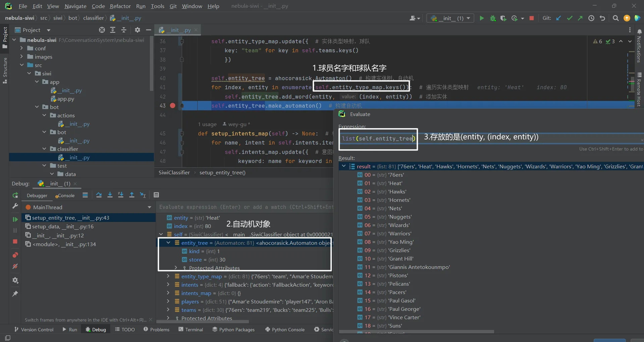Push commits with green arrow icon
This screenshot has height=342, width=644.
[580, 18]
